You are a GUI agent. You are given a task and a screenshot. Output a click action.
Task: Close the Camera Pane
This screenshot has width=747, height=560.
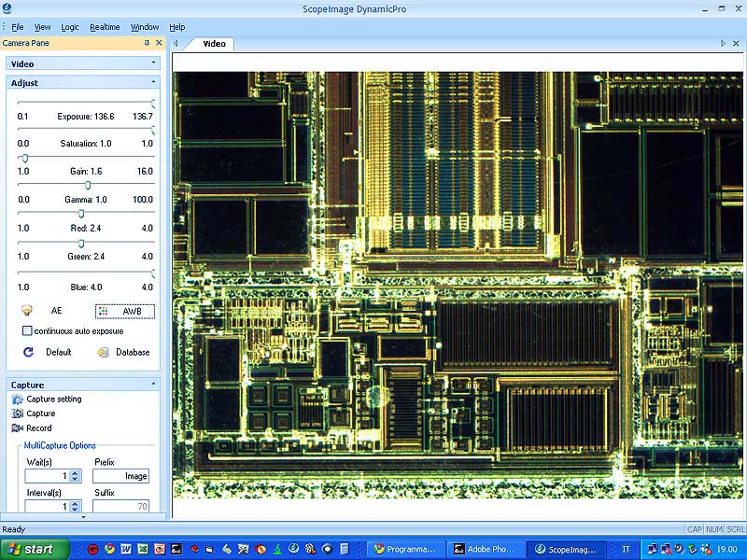[x=159, y=43]
